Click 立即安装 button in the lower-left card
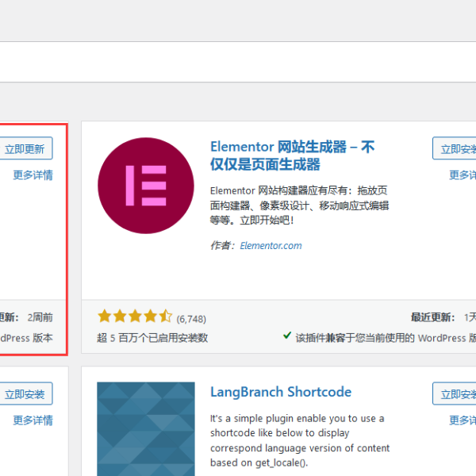This screenshot has width=476, height=476. coord(25,393)
